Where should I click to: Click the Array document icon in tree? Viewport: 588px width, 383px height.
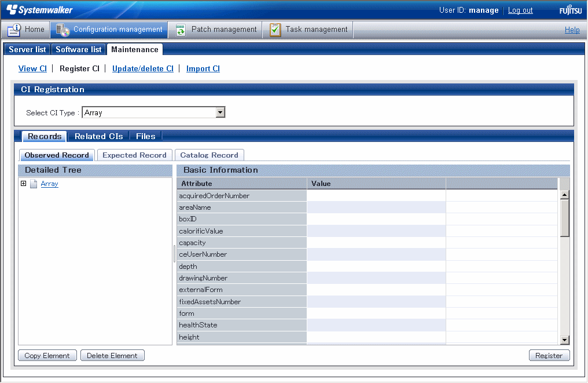34,184
